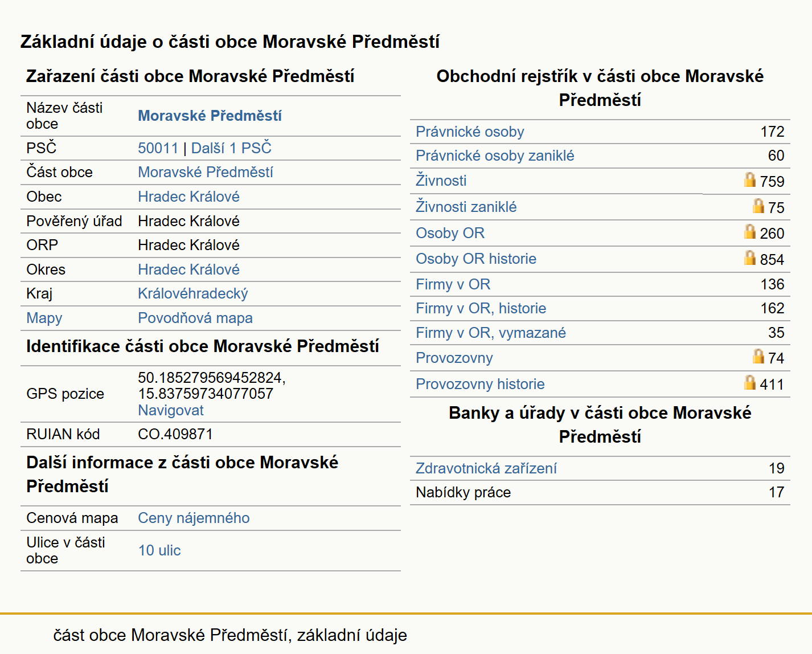The width and height of the screenshot is (812, 654).
Task: Open the 10 ulic streets link
Action: tap(159, 550)
